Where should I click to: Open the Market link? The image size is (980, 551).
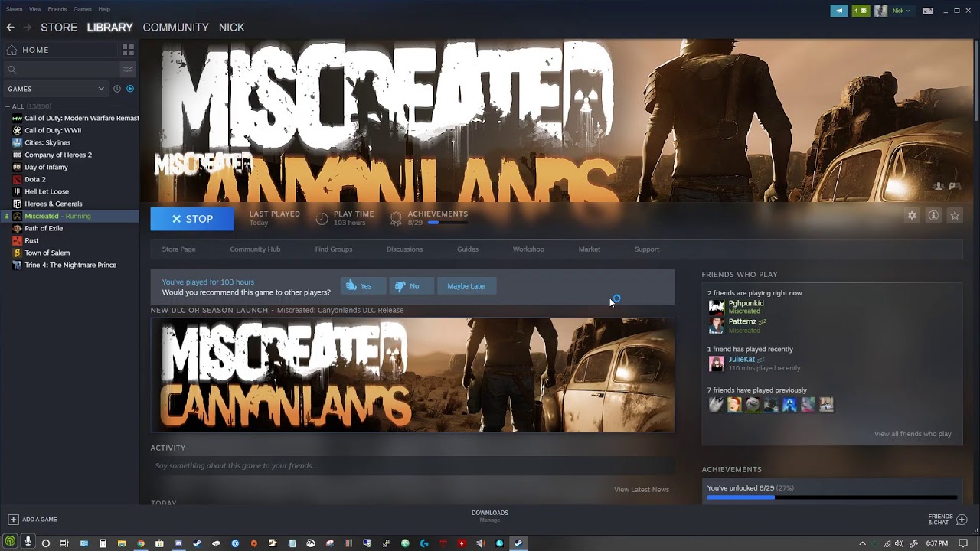590,249
